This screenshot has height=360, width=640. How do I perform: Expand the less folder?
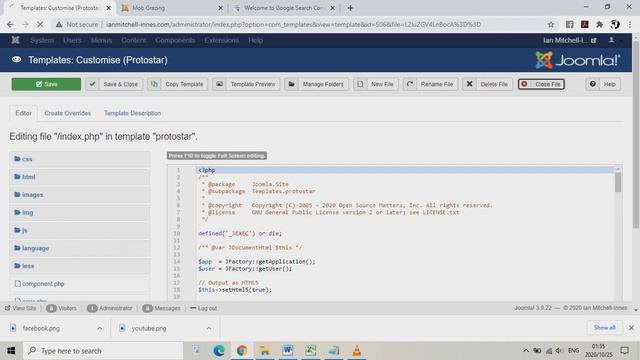click(80, 266)
